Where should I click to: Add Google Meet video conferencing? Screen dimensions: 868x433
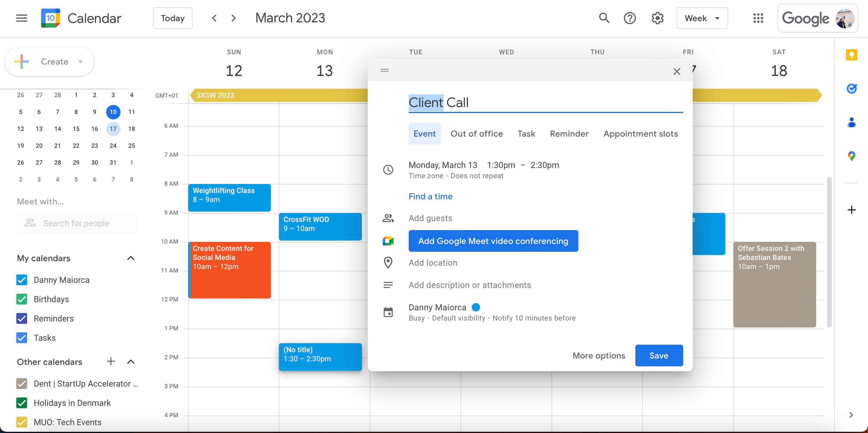(493, 241)
